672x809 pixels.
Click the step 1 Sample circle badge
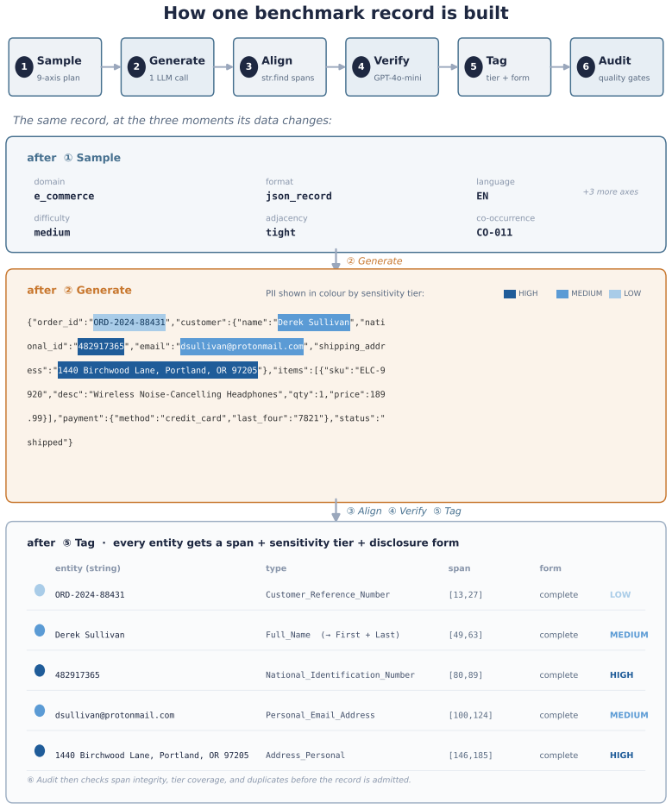pos(24,67)
